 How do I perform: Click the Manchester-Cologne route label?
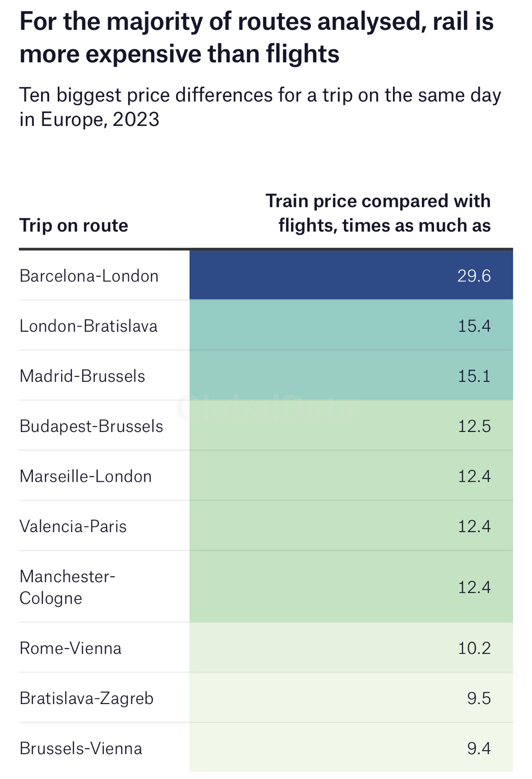[67, 587]
